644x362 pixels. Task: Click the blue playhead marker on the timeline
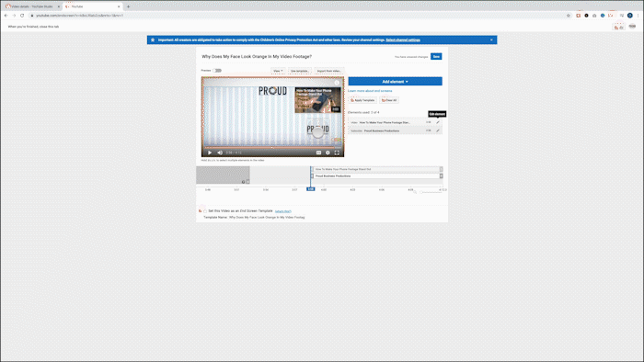311,189
